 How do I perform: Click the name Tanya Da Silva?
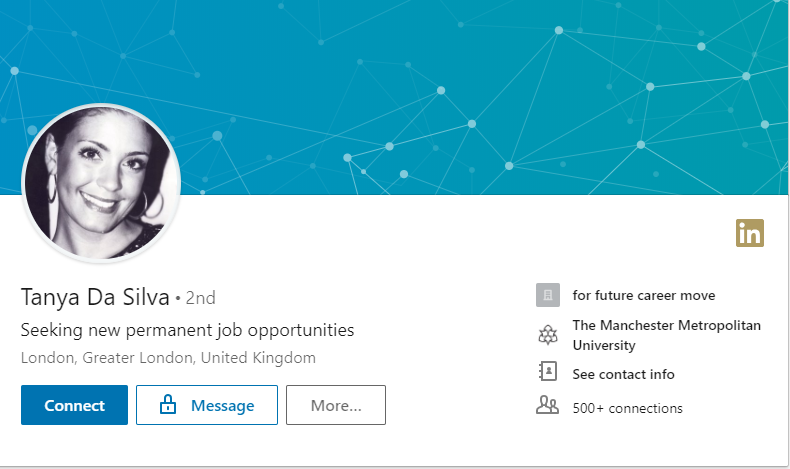(x=95, y=297)
